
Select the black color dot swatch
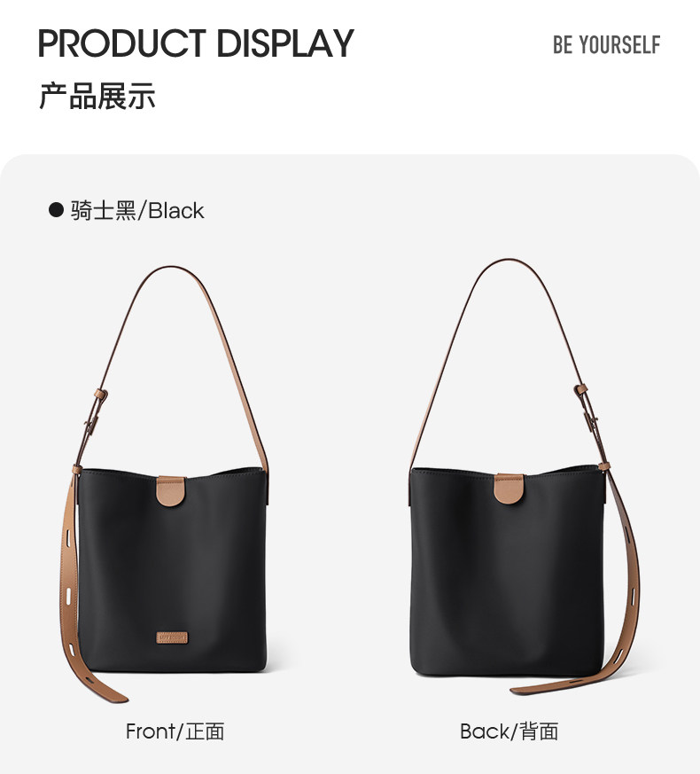point(56,210)
